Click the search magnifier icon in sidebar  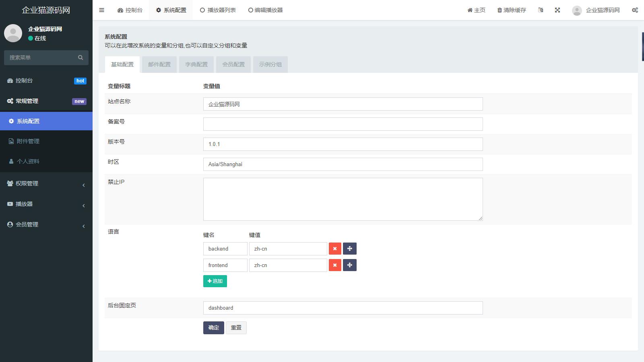pos(80,58)
